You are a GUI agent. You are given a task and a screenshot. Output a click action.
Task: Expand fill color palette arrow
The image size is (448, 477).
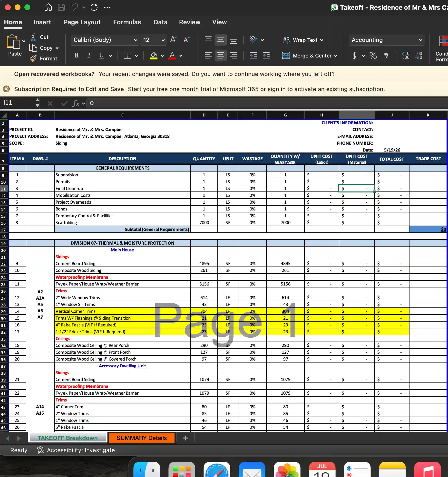coord(162,56)
